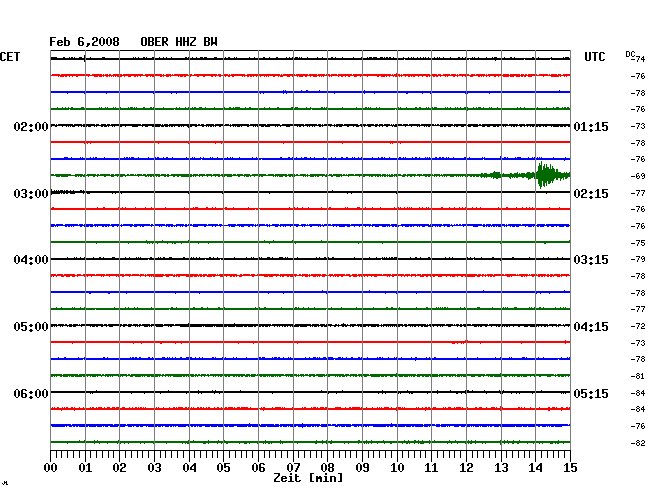Click the CET time label '02:00'
This screenshot has height=494, width=650.
31,126
